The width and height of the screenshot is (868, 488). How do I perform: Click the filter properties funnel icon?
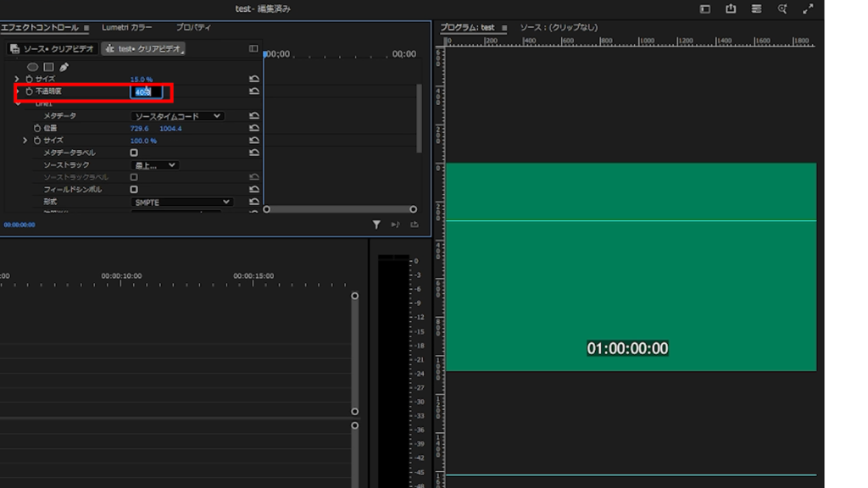(376, 225)
